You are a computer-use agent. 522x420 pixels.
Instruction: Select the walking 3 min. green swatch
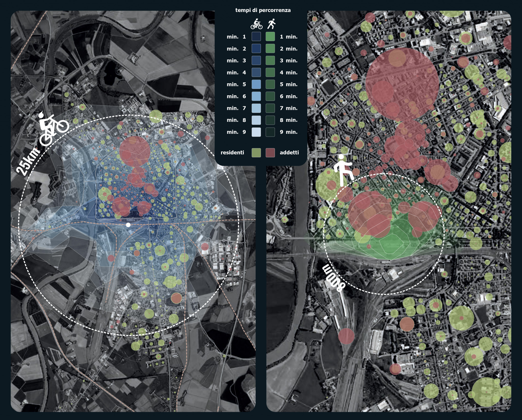click(270, 60)
